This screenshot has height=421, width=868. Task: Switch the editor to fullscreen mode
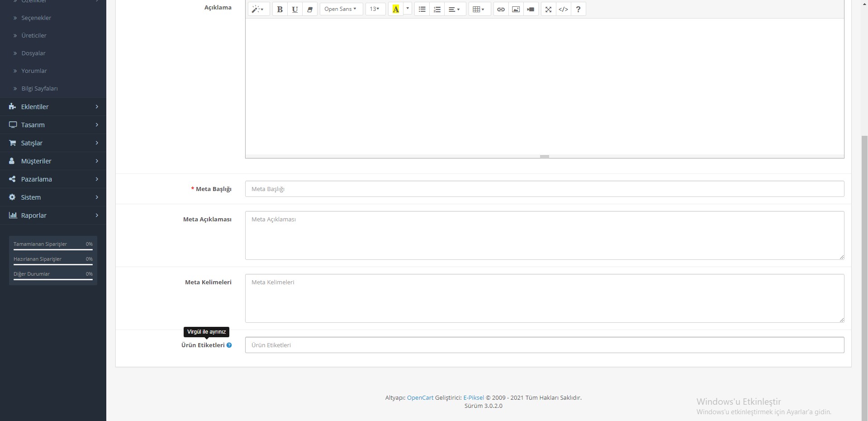click(x=548, y=9)
